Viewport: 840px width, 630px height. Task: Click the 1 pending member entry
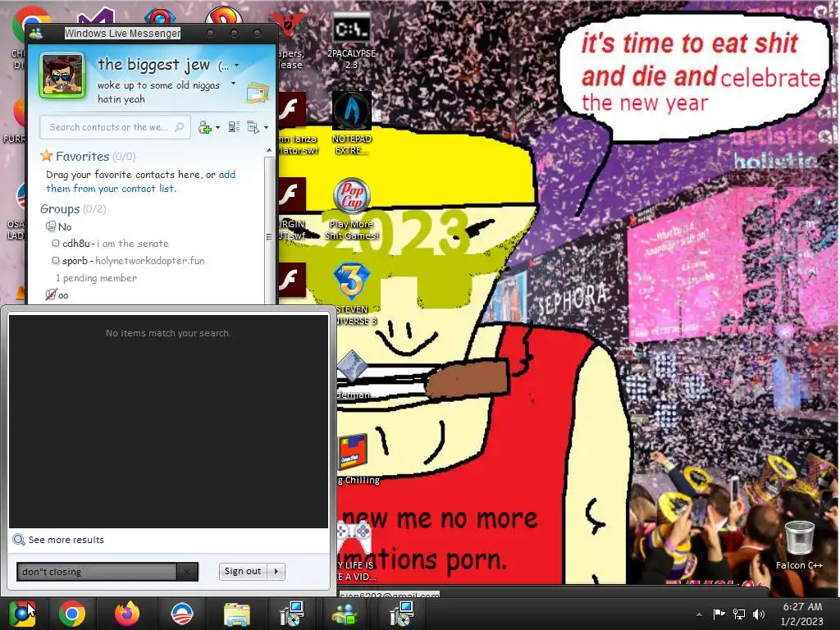click(x=97, y=278)
